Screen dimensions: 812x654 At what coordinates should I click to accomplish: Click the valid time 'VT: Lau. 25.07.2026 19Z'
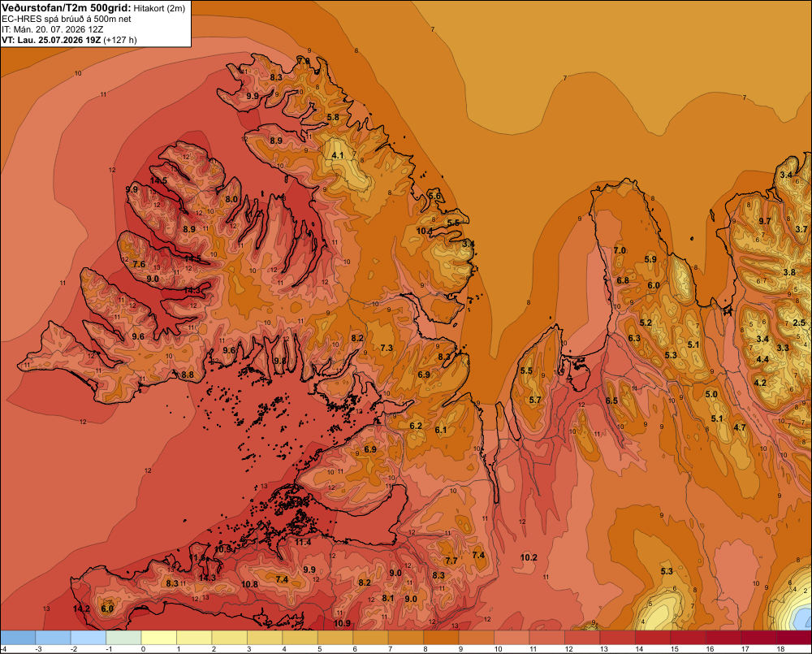click(x=52, y=40)
